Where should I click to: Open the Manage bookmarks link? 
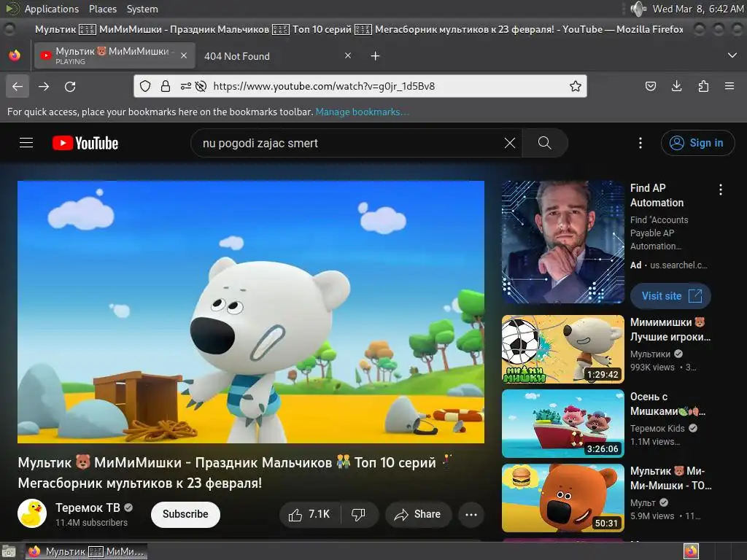362,112
